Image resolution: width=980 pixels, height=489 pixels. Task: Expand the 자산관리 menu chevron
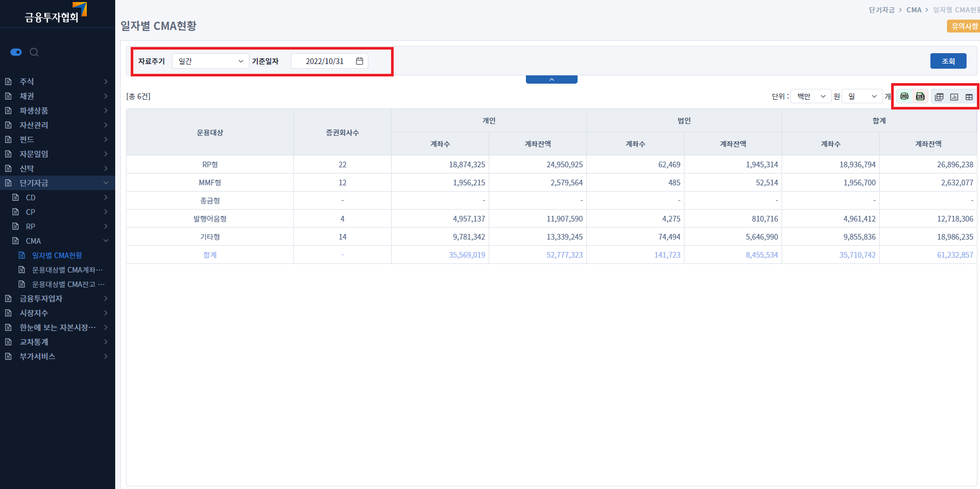point(106,125)
